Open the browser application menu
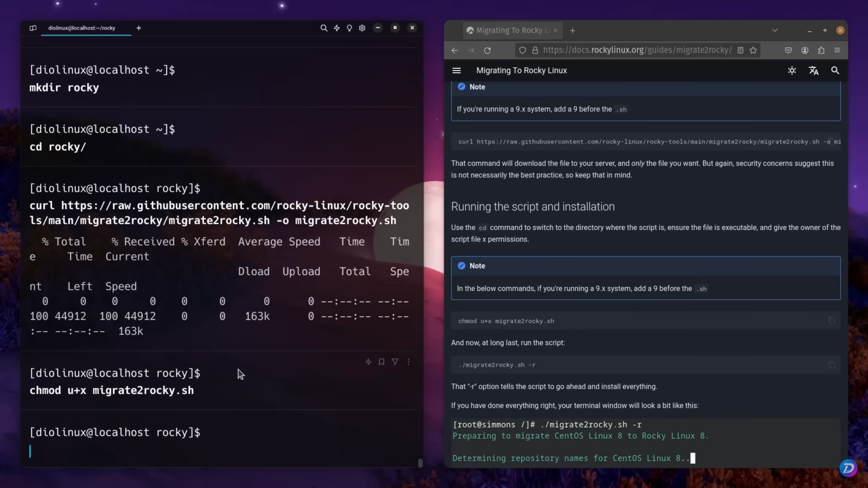Viewport: 868px width, 488px height. pos(837,50)
